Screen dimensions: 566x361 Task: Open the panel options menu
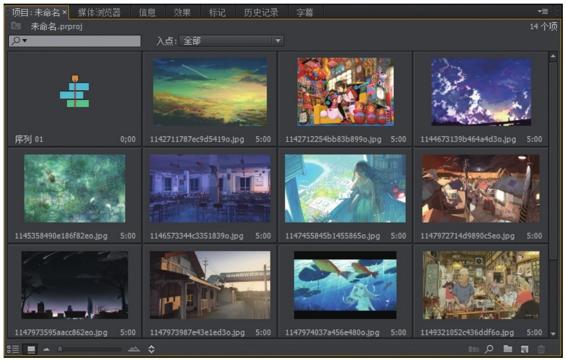pyautogui.click(x=543, y=12)
